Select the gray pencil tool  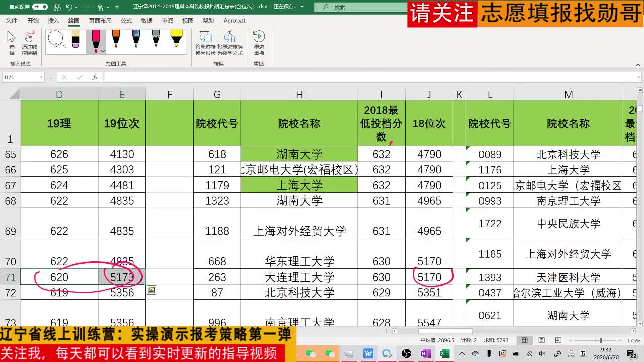coord(156,39)
